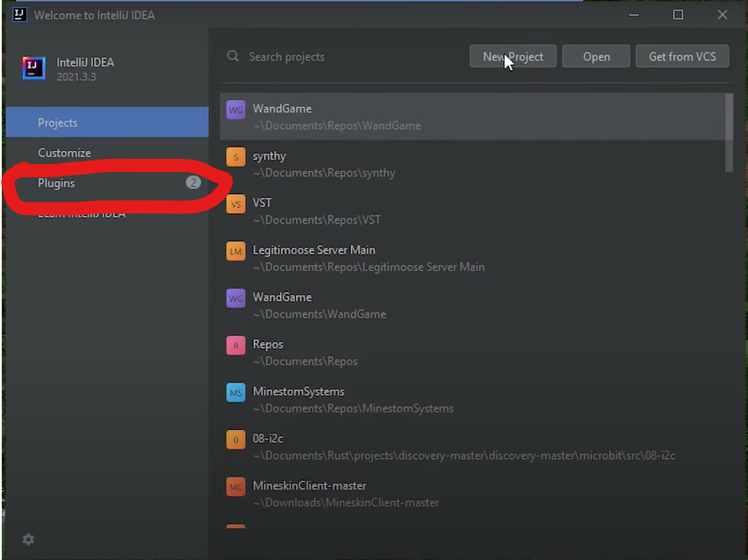Click the Open button
The width and height of the screenshot is (748, 560).
click(x=596, y=57)
